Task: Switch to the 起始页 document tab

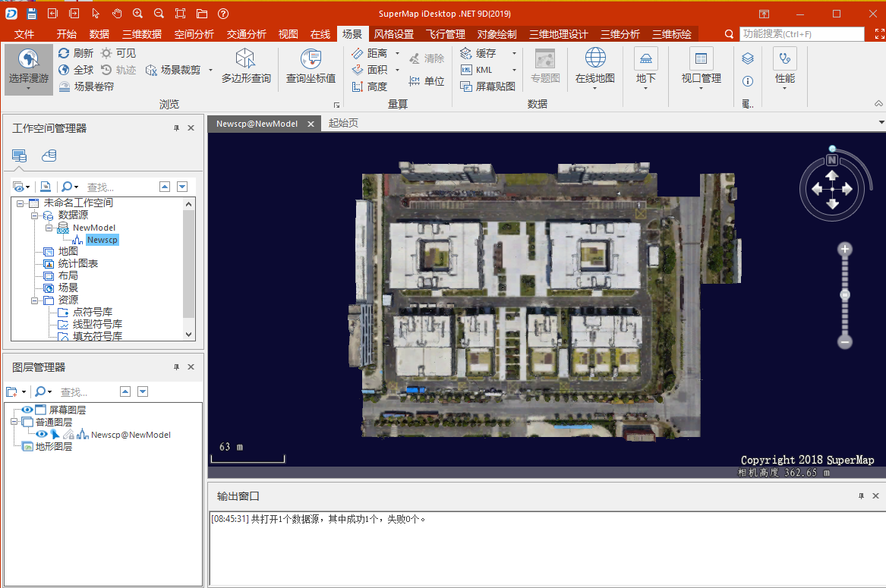Action: click(x=343, y=123)
